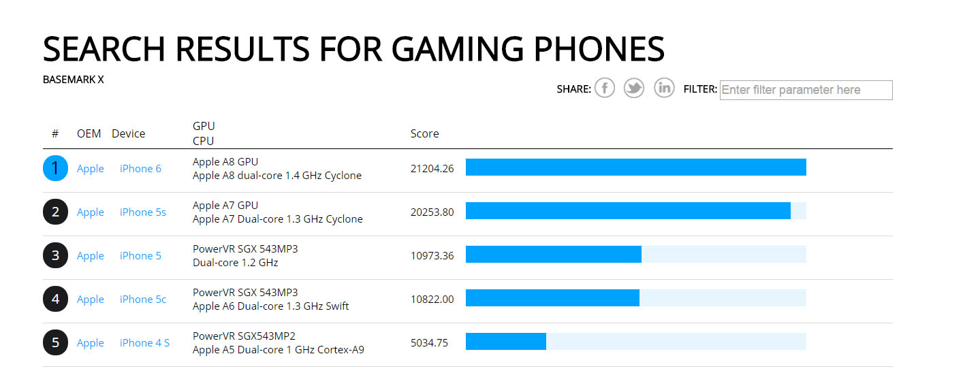Open the iPhone 4 S device link
This screenshot has height=371, width=980.
pos(144,343)
